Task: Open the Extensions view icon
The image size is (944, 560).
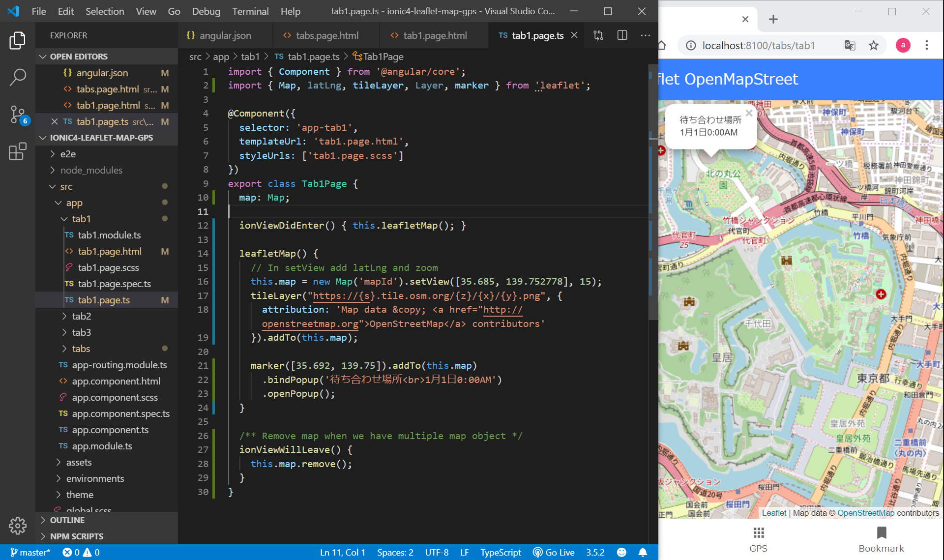Action: [18, 151]
